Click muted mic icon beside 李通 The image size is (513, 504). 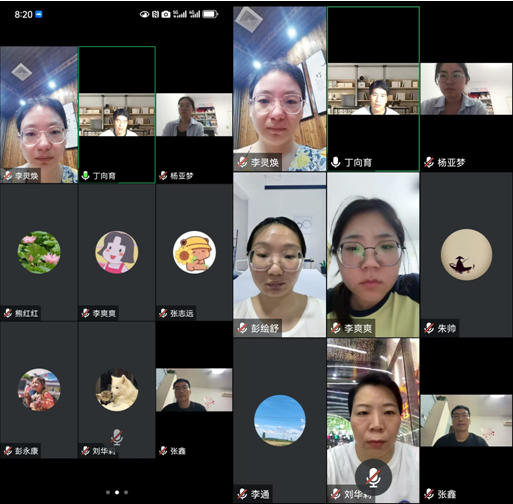242,493
